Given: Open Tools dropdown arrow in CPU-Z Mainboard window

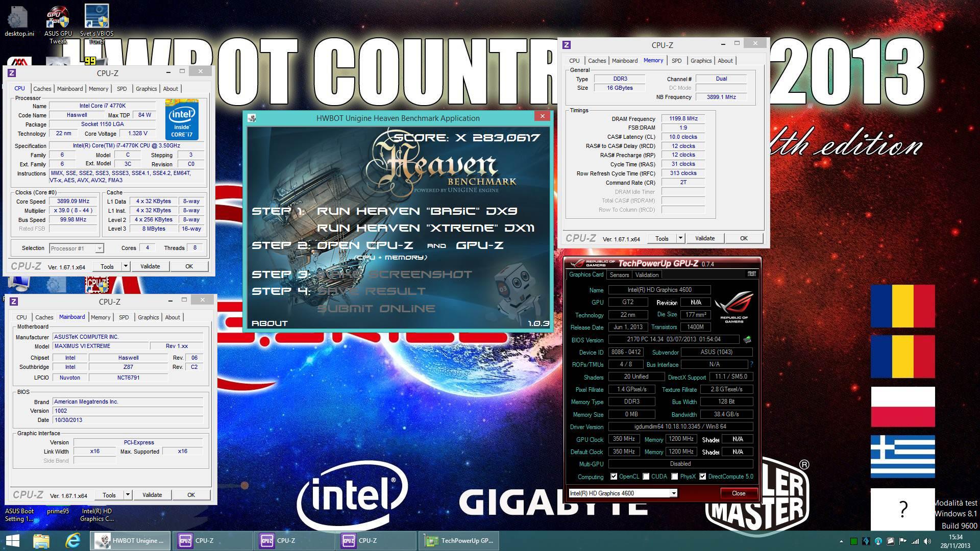Looking at the screenshot, I should tap(128, 495).
